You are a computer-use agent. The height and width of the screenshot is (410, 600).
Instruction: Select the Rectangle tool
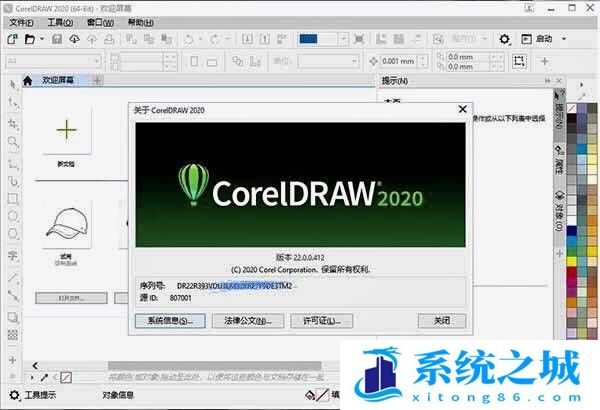[x=13, y=198]
